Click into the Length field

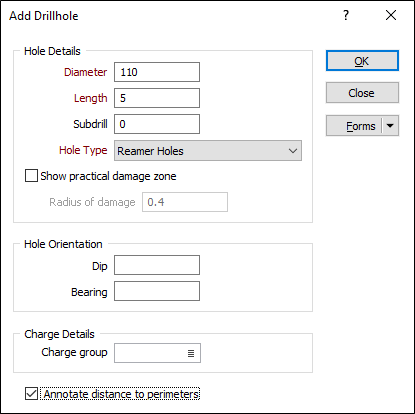coord(157,98)
